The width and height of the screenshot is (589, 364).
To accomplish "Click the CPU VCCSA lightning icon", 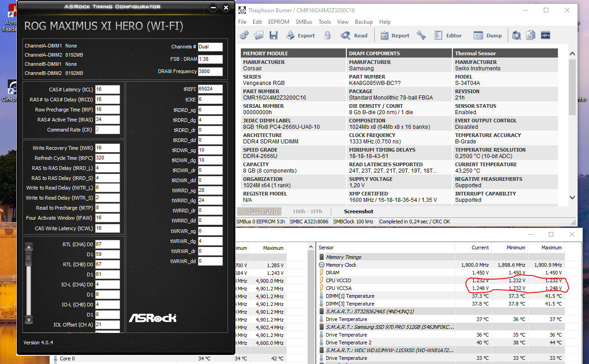I will [x=321, y=288].
